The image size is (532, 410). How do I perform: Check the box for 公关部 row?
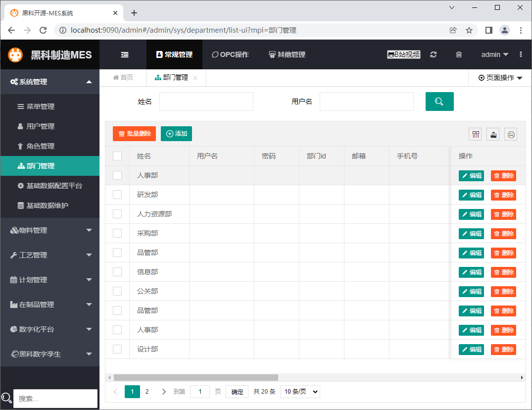(117, 291)
